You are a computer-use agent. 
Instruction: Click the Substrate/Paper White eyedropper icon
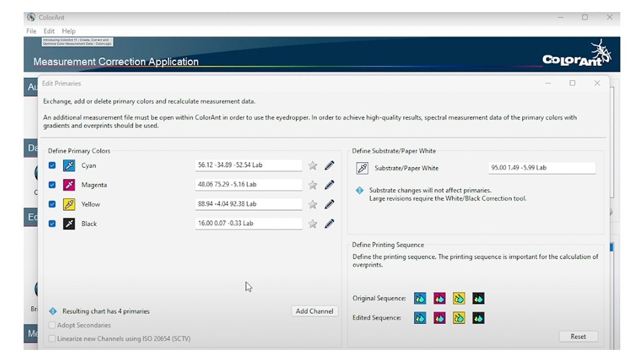click(362, 168)
